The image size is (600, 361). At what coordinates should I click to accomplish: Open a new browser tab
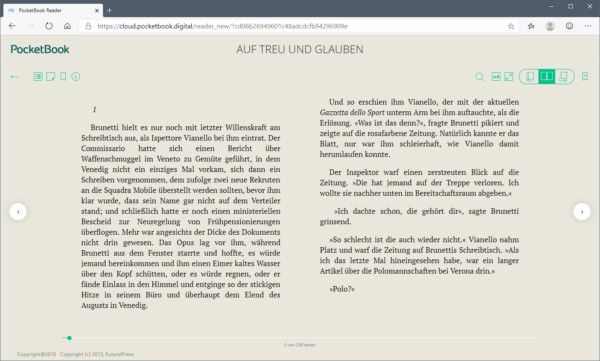coord(109,10)
